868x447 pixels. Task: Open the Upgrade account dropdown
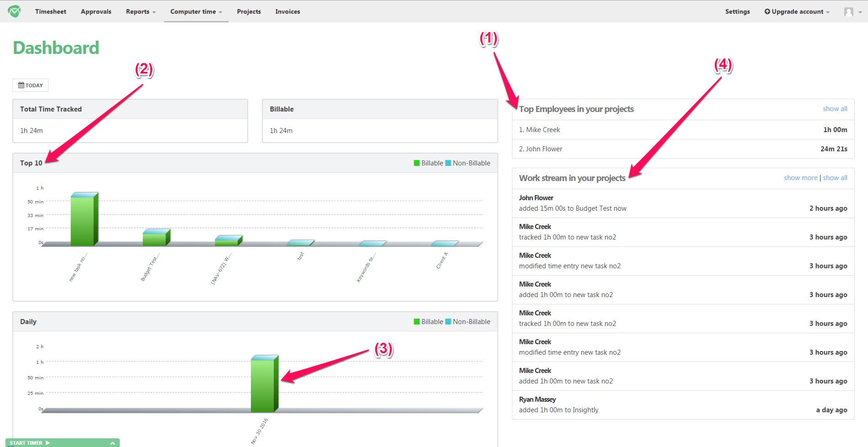click(797, 12)
